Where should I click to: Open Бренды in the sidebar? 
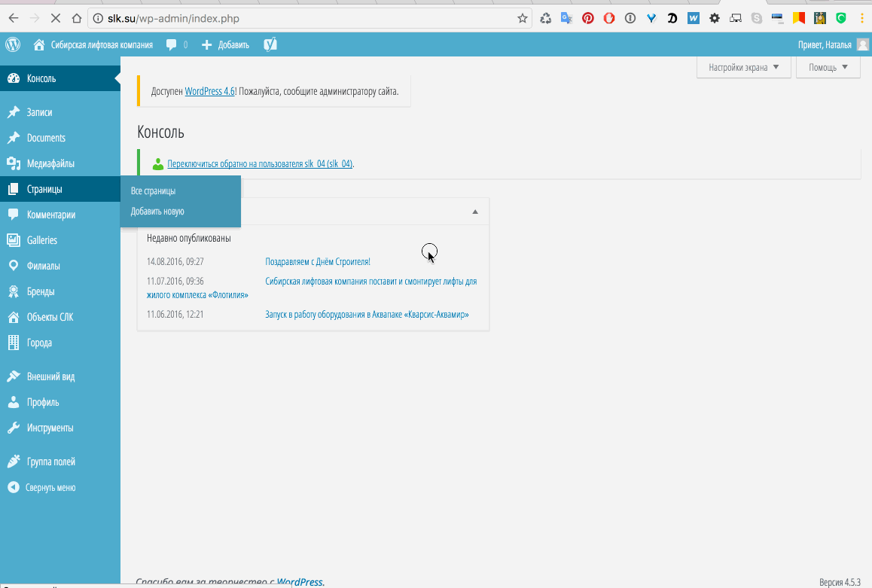point(60,291)
